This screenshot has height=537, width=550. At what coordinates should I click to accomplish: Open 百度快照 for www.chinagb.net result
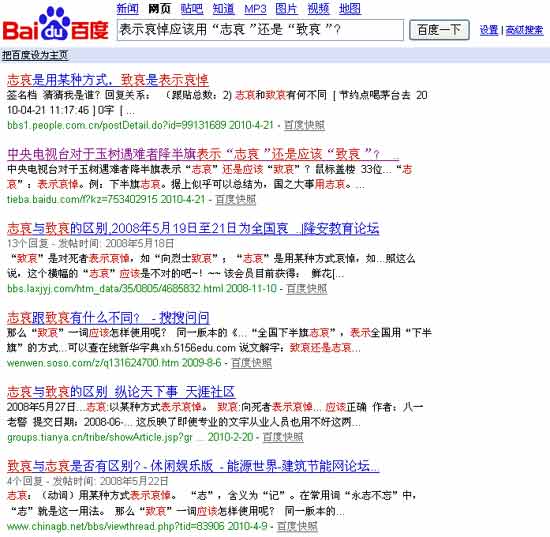pos(297,526)
